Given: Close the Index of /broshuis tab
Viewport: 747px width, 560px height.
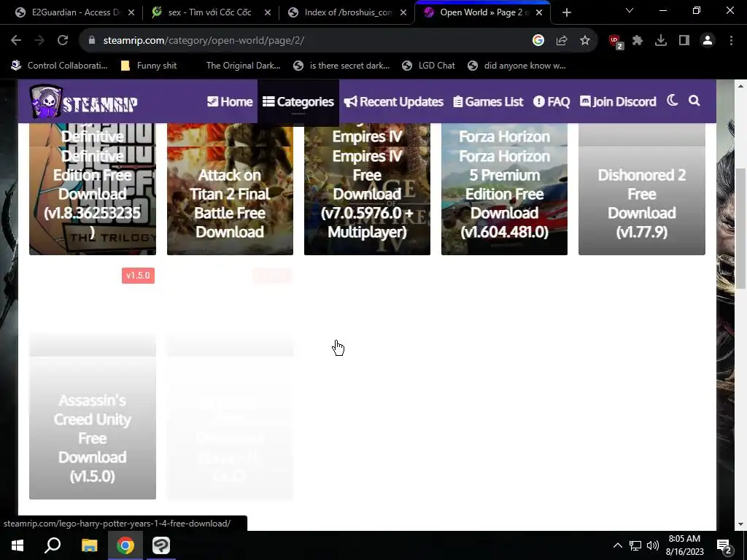Looking at the screenshot, I should click(x=403, y=12).
